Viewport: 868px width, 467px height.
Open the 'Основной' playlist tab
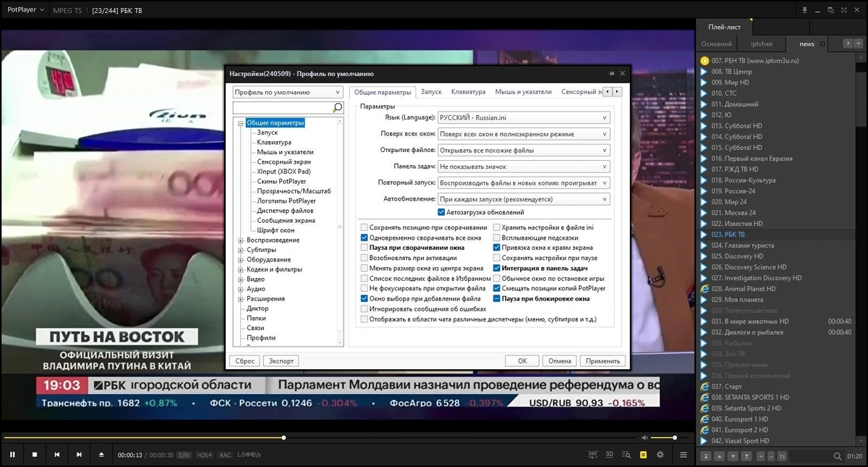(717, 44)
